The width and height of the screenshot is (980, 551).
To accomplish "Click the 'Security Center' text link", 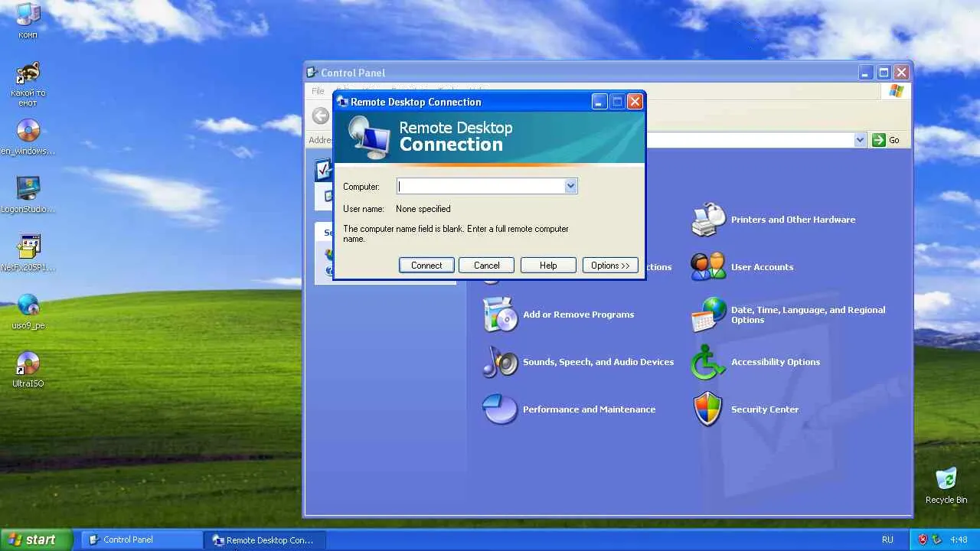I will tap(765, 409).
